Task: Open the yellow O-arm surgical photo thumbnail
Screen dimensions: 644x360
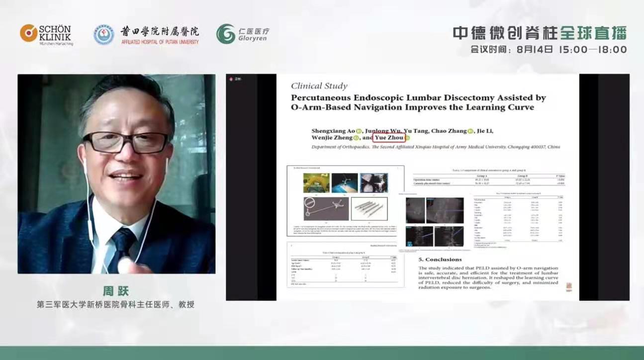Action: (316, 182)
